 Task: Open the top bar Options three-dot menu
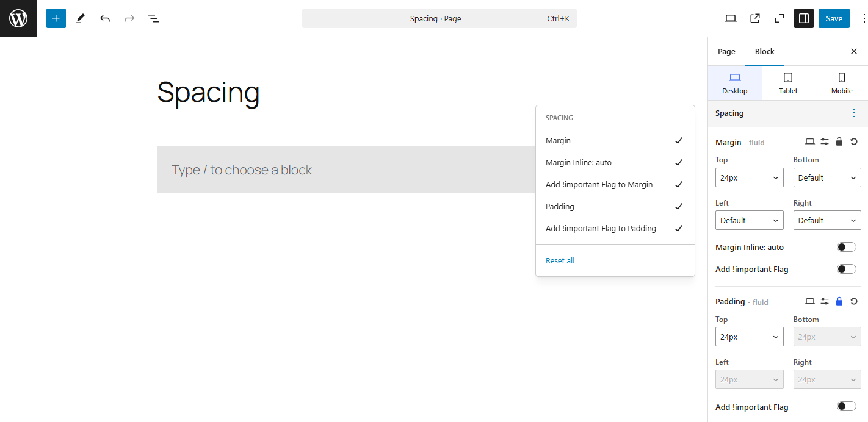click(x=863, y=18)
